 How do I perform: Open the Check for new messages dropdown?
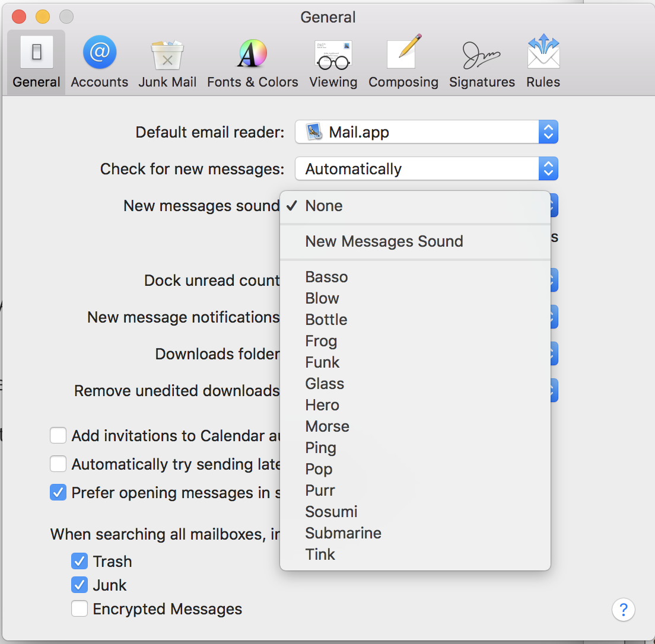point(427,169)
